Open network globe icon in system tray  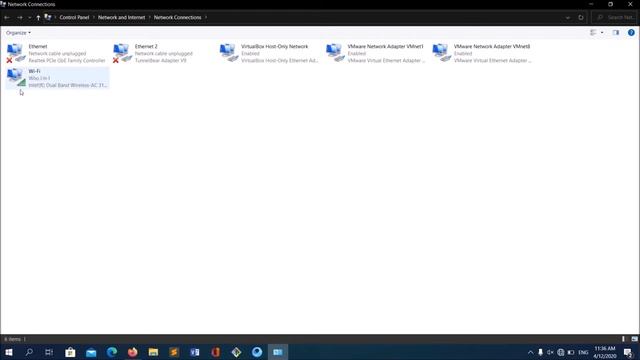pos(560,352)
